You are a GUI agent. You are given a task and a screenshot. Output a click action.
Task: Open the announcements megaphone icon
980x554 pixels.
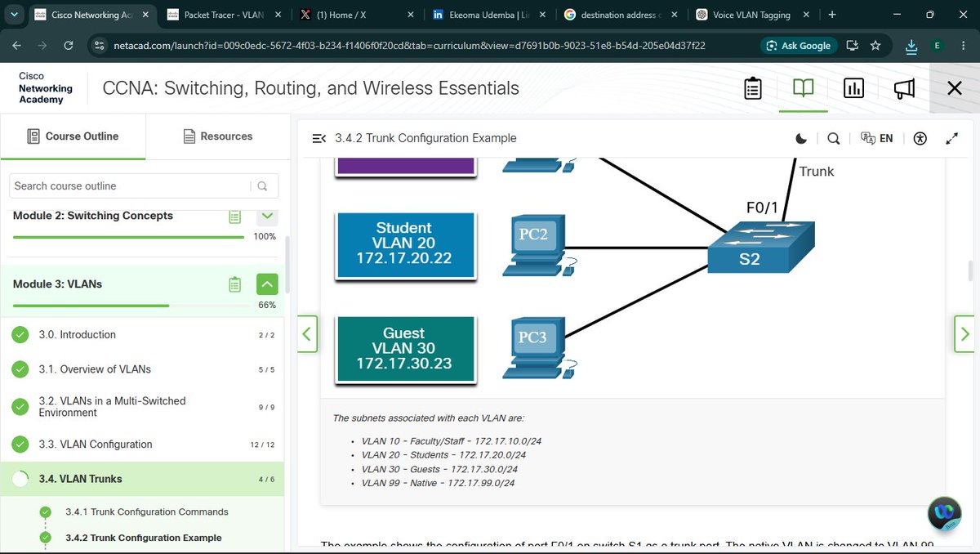pyautogui.click(x=904, y=88)
